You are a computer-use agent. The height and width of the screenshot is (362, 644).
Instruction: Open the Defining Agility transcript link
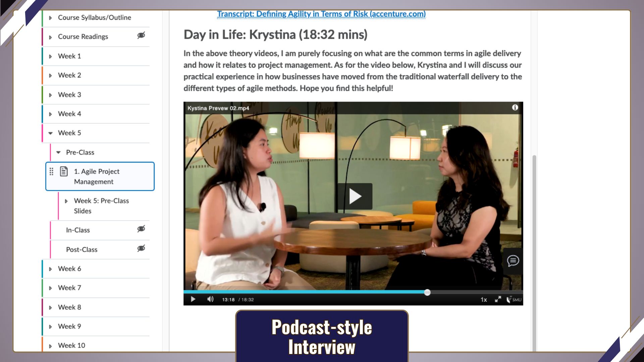(x=321, y=14)
